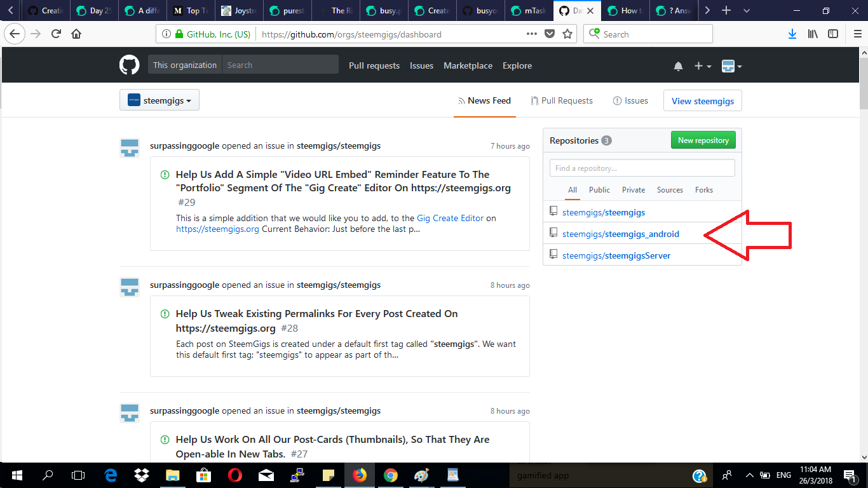Open Paint from the taskbar
This screenshot has width=868, height=488.
421,475
